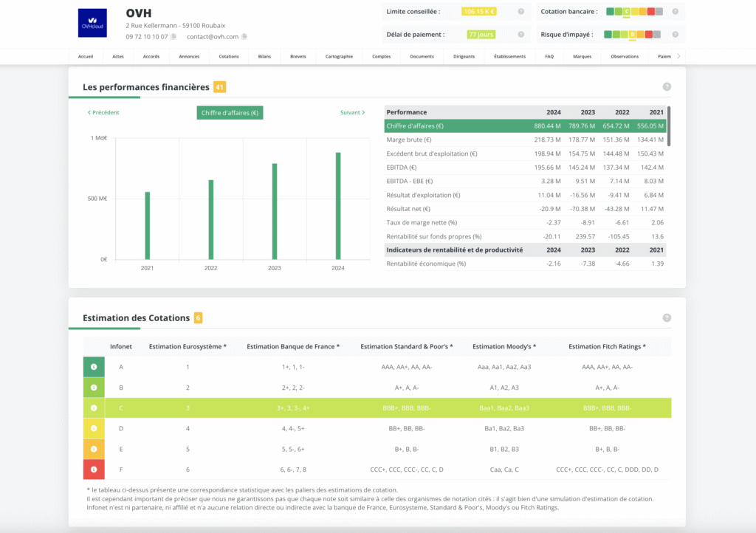The image size is (756, 533).
Task: Open help icon next to Délai de paiement
Action: pyautogui.click(x=520, y=35)
